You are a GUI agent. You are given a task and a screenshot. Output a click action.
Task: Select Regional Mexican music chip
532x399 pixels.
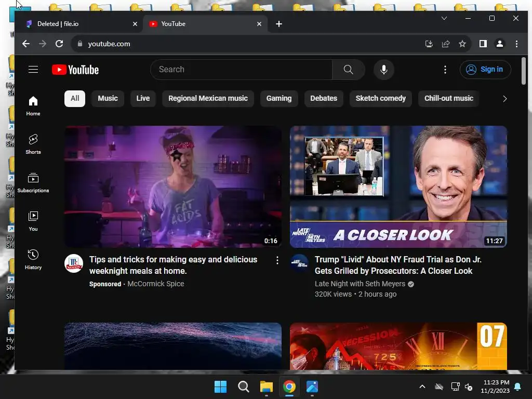click(x=208, y=98)
